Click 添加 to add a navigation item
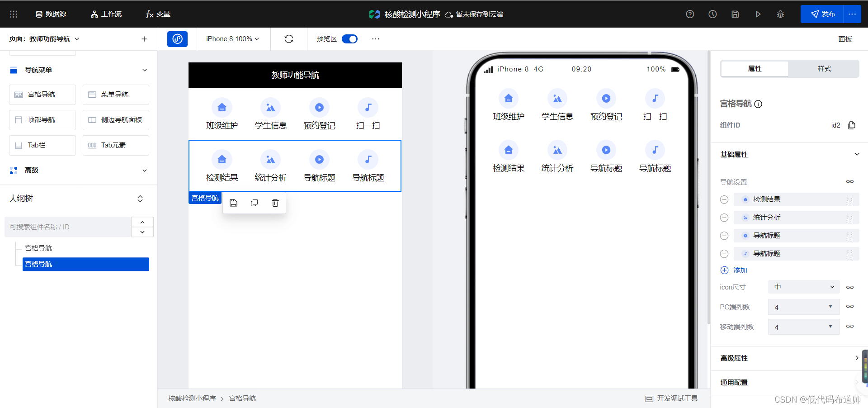 click(734, 270)
